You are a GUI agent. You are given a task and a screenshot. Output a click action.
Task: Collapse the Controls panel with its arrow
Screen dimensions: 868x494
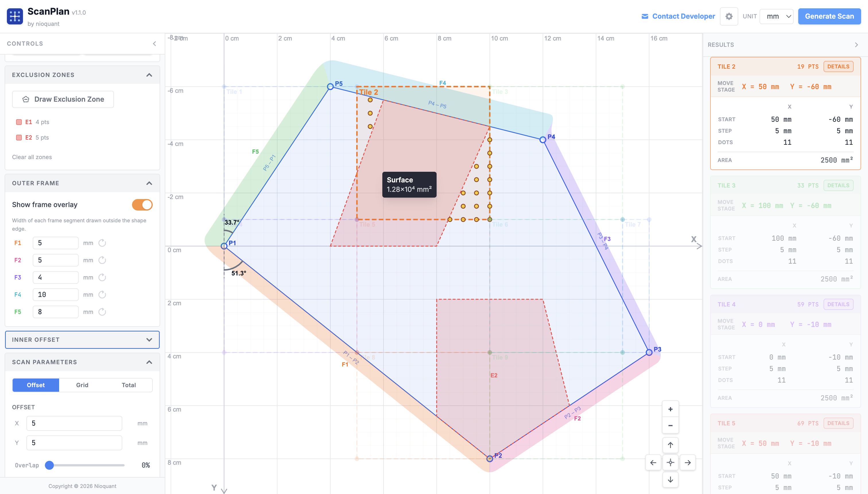click(155, 43)
